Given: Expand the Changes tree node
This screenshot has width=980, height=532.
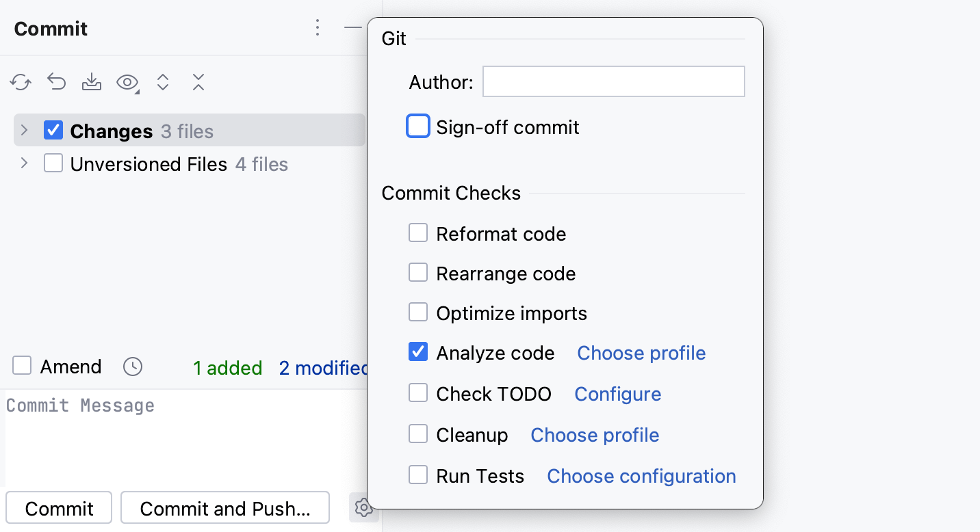Looking at the screenshot, I should (24, 130).
